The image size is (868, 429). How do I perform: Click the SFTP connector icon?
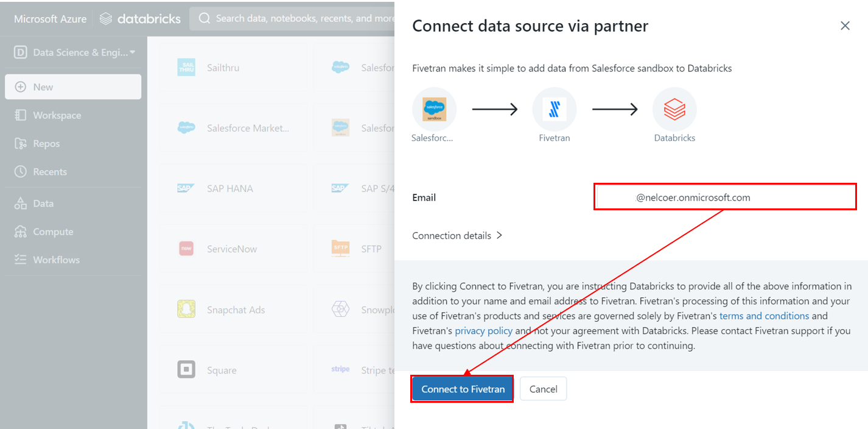(x=340, y=248)
